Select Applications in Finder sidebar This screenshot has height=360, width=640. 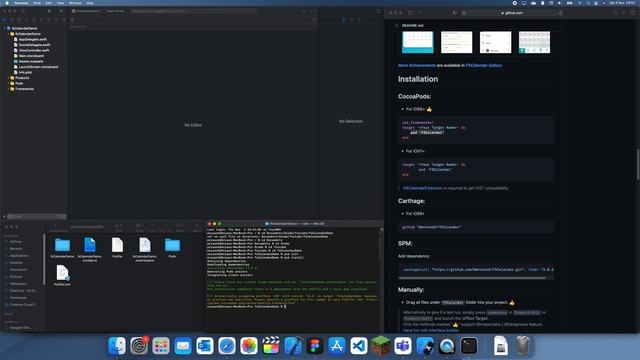point(19,256)
